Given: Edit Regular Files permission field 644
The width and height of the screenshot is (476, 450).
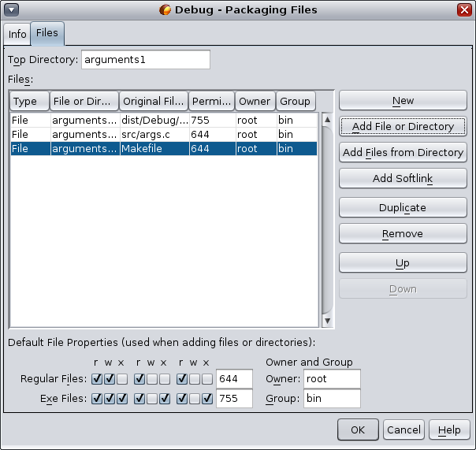Looking at the screenshot, I should coord(234,379).
